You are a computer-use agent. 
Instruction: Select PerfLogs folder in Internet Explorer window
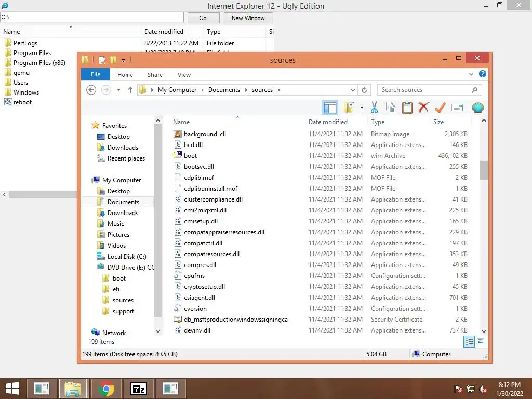pyautogui.click(x=25, y=43)
